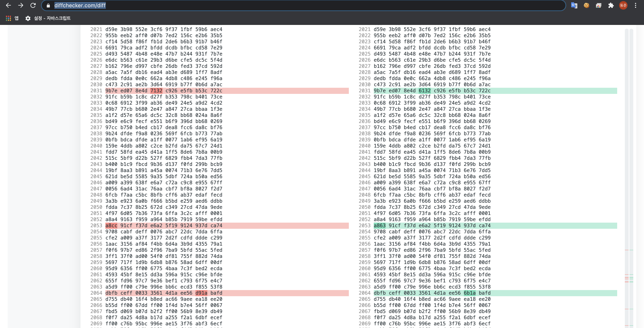This screenshot has height=328, width=644.
Task: Open the 동준 profile avatar
Action: point(623,5)
